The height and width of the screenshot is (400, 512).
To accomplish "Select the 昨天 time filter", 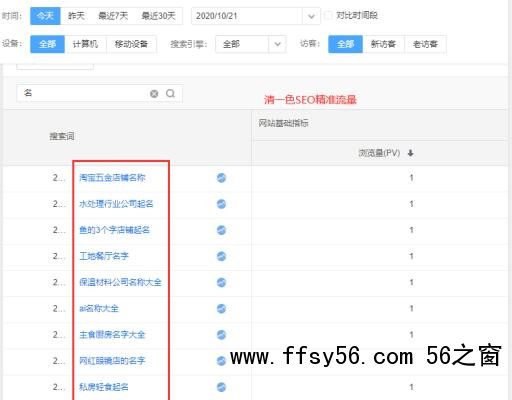I will coord(76,16).
